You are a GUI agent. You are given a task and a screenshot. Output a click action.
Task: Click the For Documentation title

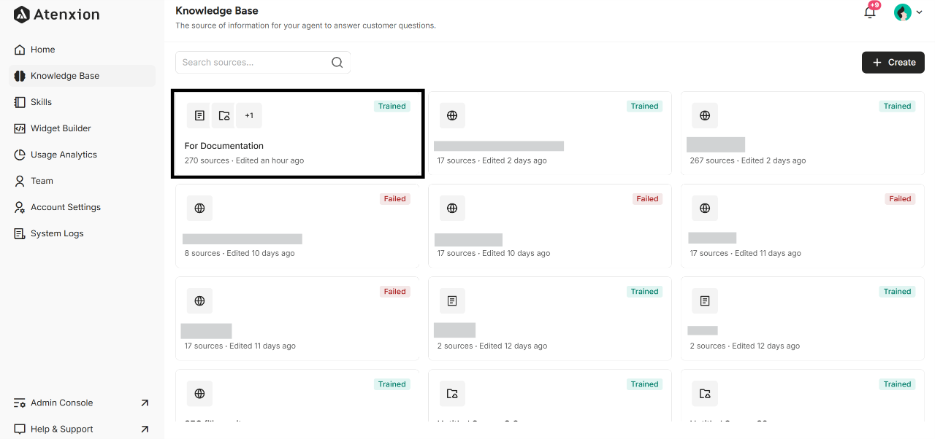(x=224, y=146)
